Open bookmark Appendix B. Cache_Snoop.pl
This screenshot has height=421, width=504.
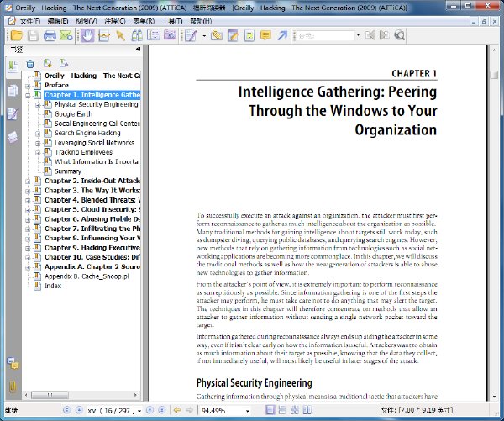(x=87, y=276)
